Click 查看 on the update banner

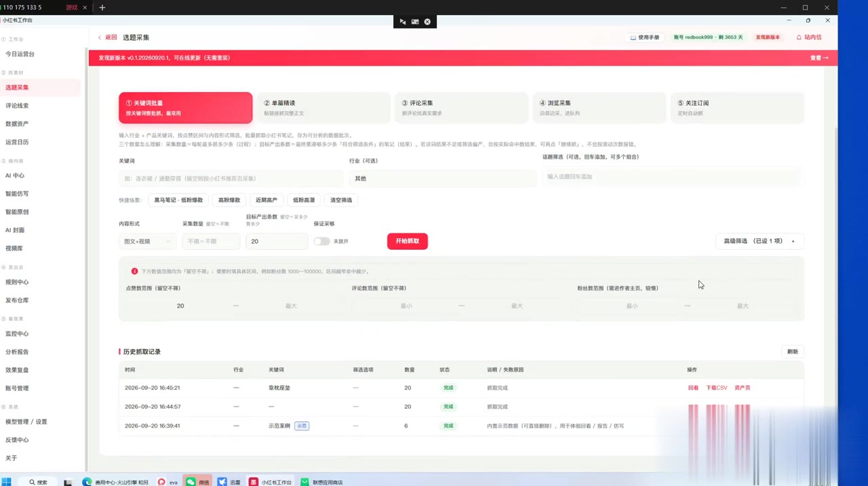tap(818, 58)
